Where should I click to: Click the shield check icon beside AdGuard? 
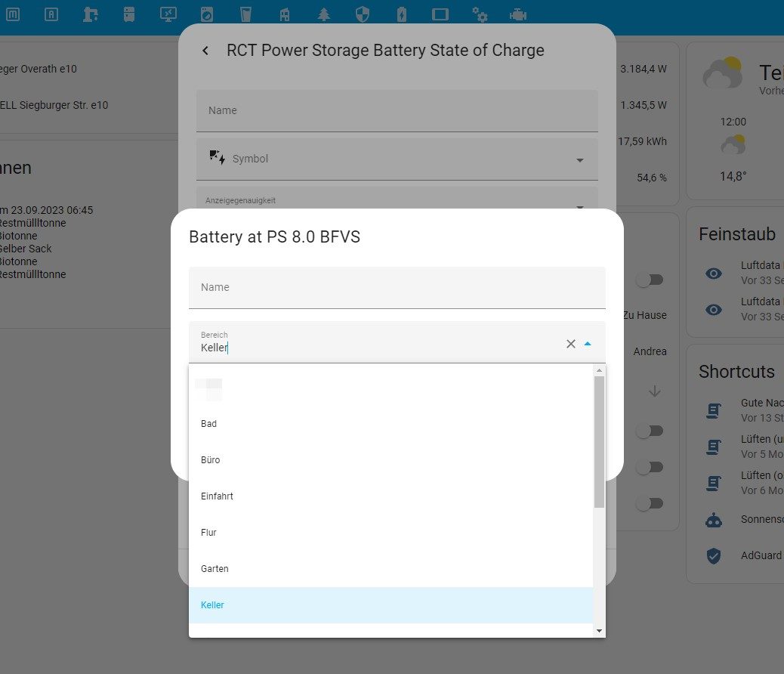point(714,555)
